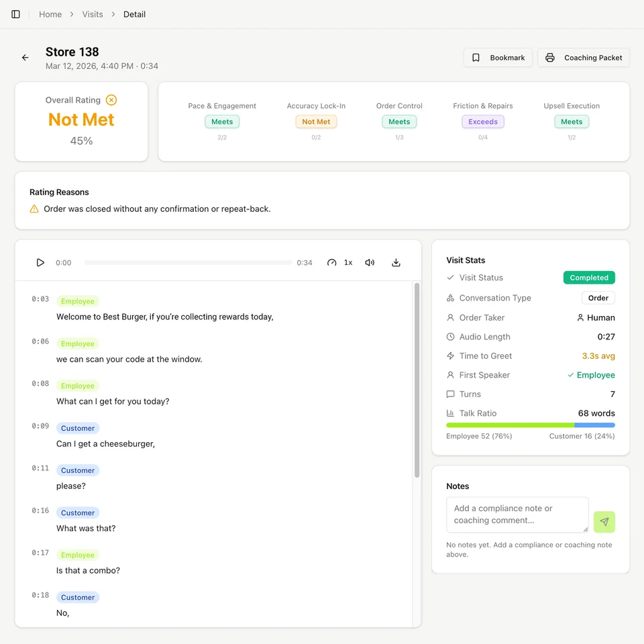Select the Accuracy Lock-In Not Met badge
The image size is (644, 644).
pyautogui.click(x=316, y=121)
